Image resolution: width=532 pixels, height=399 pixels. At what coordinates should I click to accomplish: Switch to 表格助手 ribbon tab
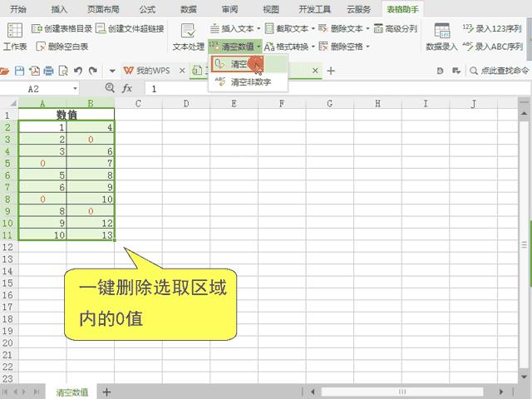click(x=402, y=9)
